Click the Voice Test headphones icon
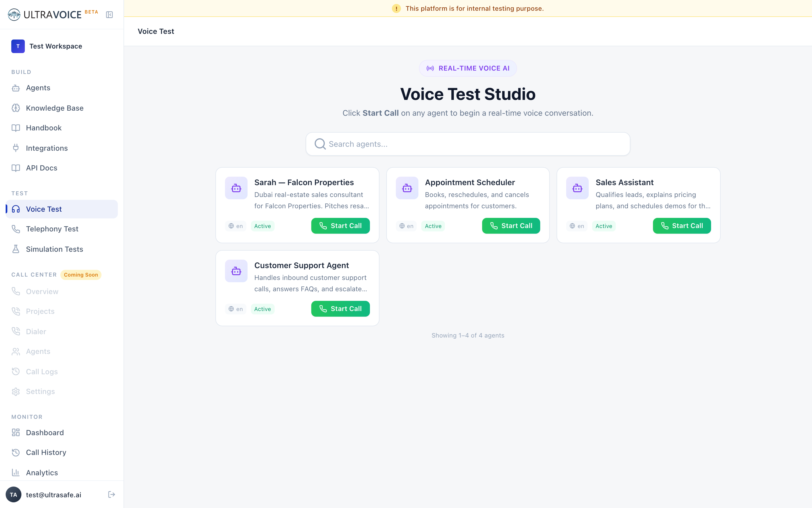Viewport: 812px width, 508px height. tap(16, 209)
